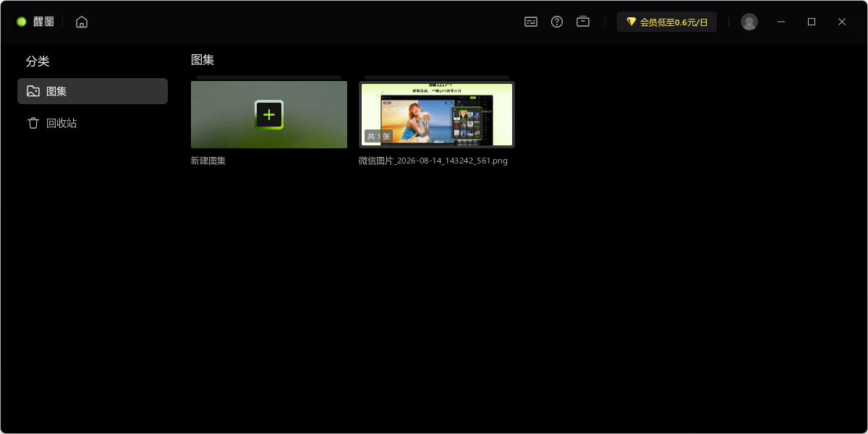Viewport: 868px width, 434px height.
Task: Minimize the 醒图 window
Action: [x=781, y=22]
